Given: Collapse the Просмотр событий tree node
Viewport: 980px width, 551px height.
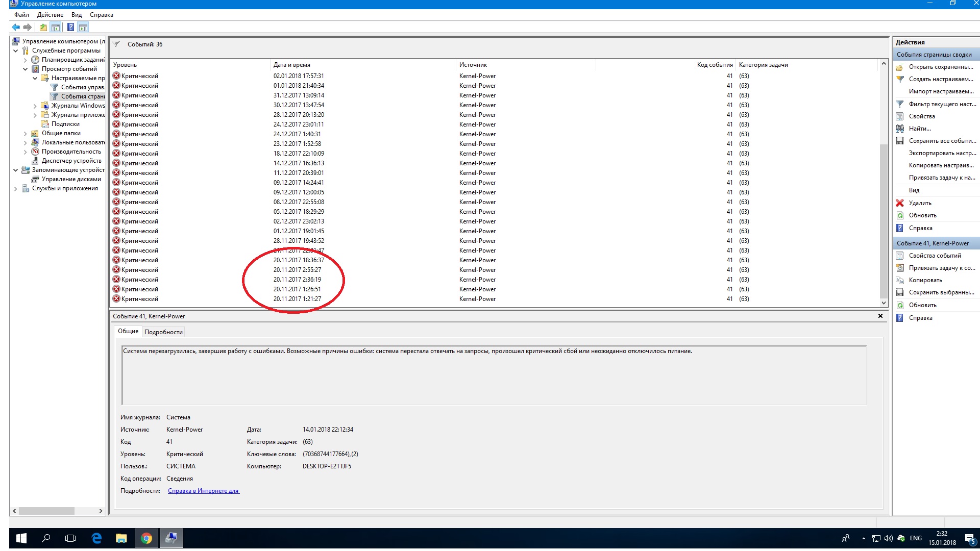Looking at the screenshot, I should pos(25,69).
